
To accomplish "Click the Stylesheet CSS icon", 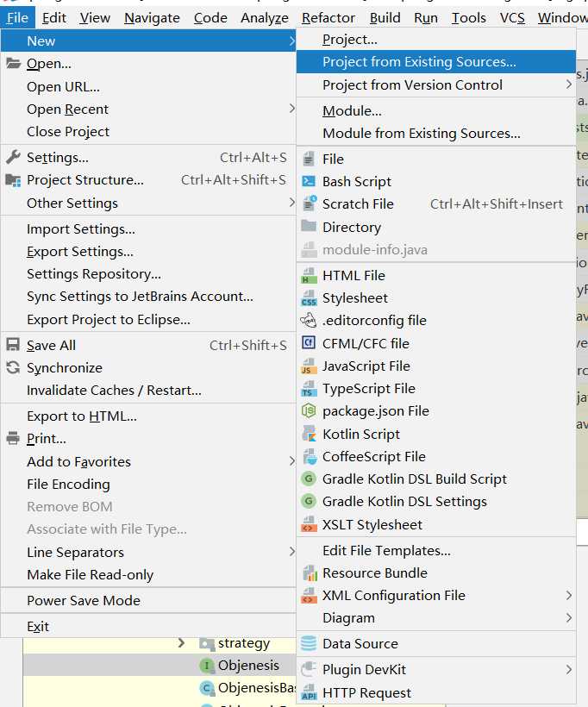I will [x=309, y=298].
